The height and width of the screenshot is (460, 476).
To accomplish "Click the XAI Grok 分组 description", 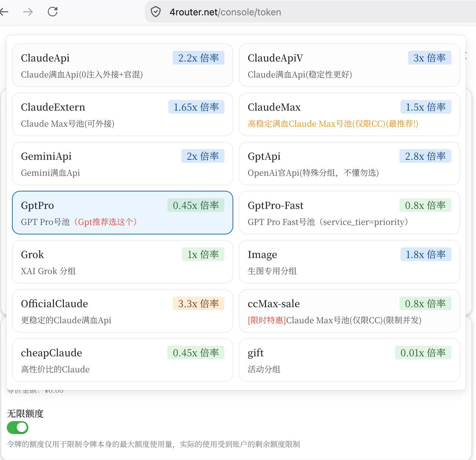I will click(48, 271).
